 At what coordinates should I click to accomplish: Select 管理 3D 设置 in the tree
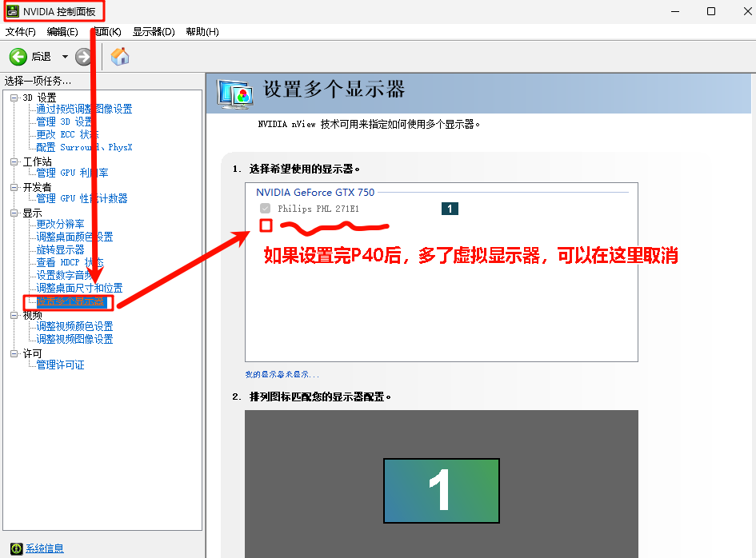tap(65, 122)
